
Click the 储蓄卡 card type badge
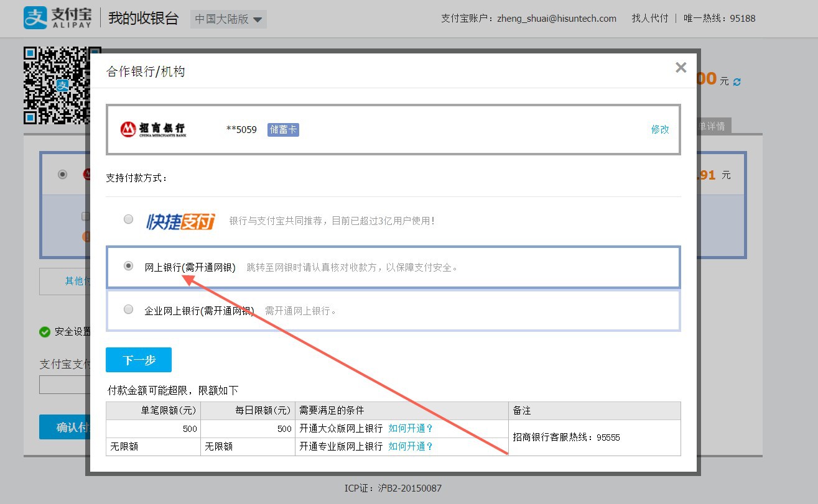click(x=283, y=129)
